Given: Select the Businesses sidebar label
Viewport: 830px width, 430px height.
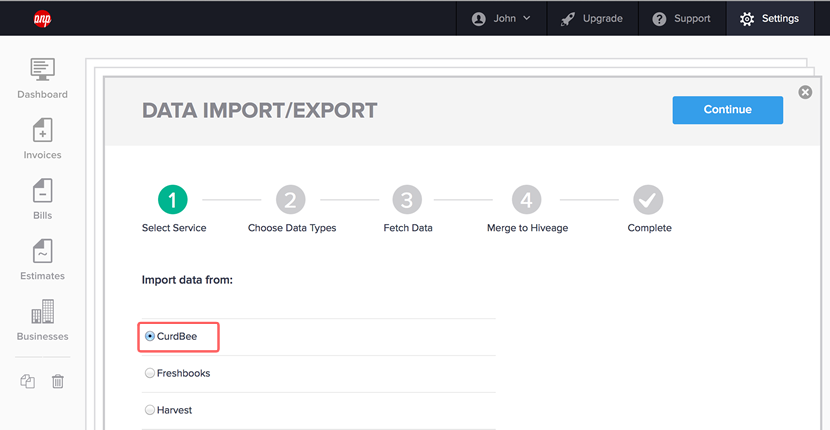Looking at the screenshot, I should click(42, 337).
